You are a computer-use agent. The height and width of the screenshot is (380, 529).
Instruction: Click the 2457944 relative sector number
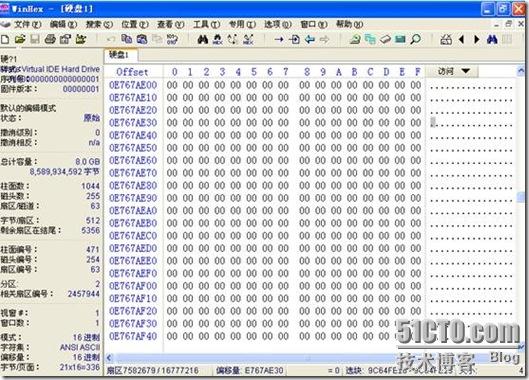point(84,294)
